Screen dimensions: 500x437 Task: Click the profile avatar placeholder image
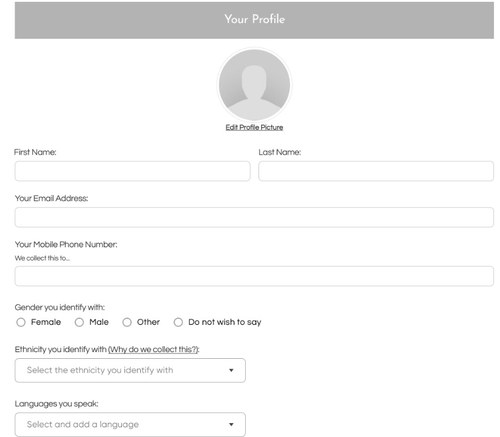254,85
